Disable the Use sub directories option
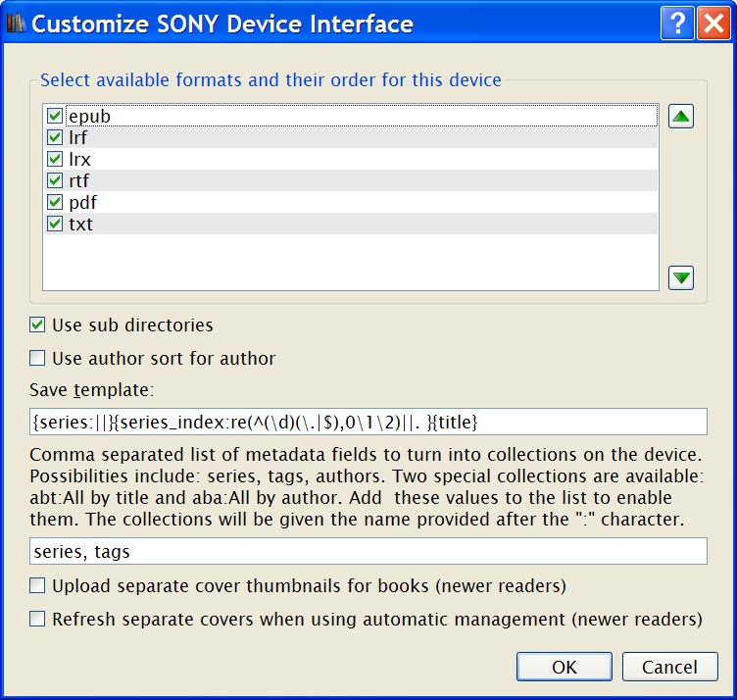Image resolution: width=737 pixels, height=700 pixels. (38, 325)
